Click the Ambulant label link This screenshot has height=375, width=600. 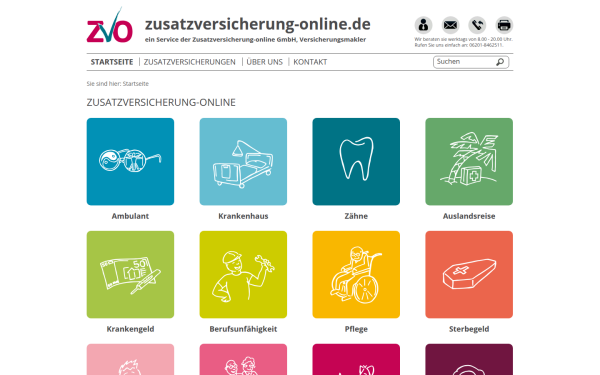tap(130, 216)
